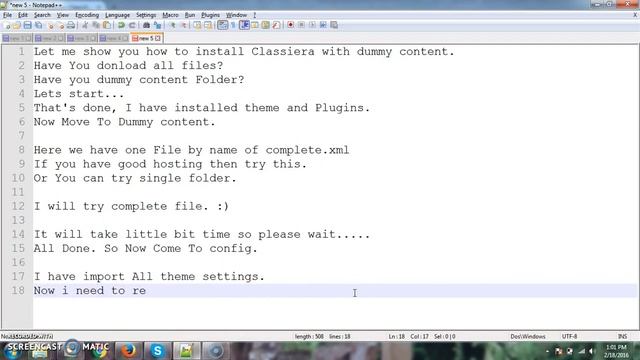Open the Window menu
640x360 pixels.
pos(236,15)
